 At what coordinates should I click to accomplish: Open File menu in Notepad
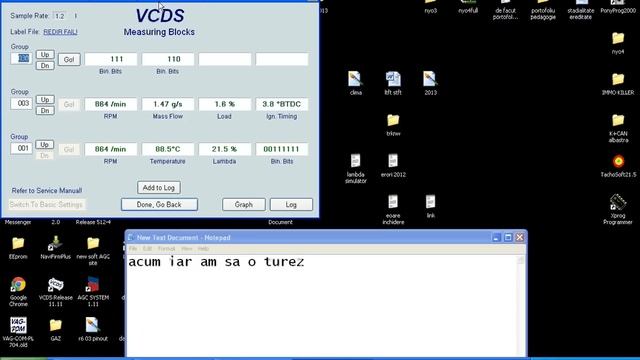[133, 249]
